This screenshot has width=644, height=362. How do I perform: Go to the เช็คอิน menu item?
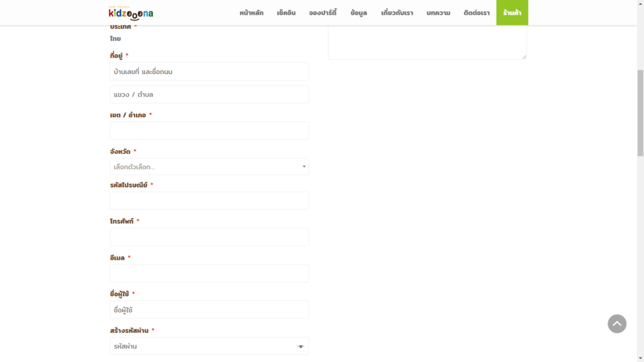(x=286, y=13)
